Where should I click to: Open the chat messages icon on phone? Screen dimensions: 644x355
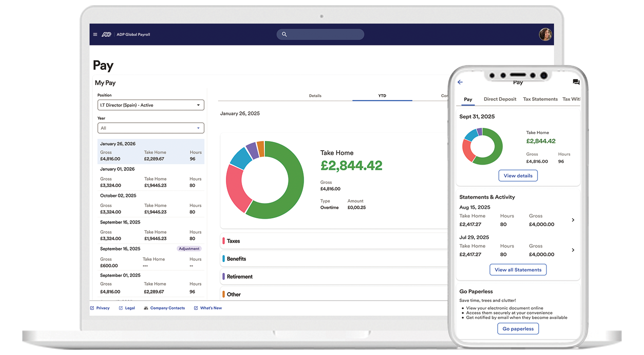tap(576, 82)
